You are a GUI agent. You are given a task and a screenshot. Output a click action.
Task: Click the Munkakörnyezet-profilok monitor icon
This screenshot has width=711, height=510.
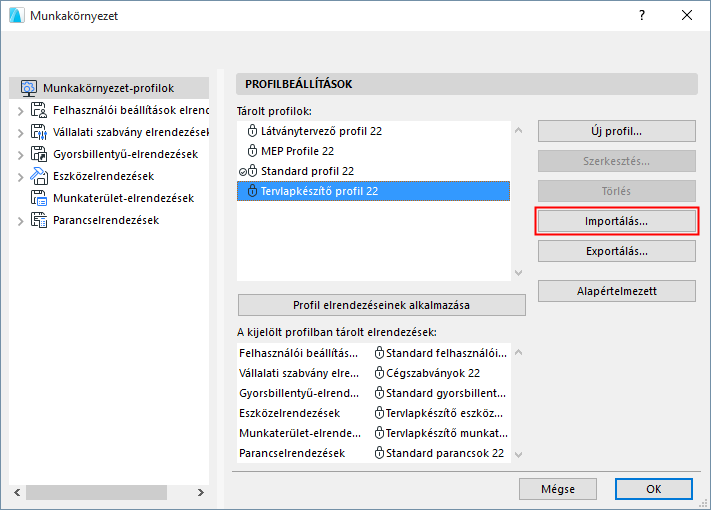pyautogui.click(x=29, y=88)
